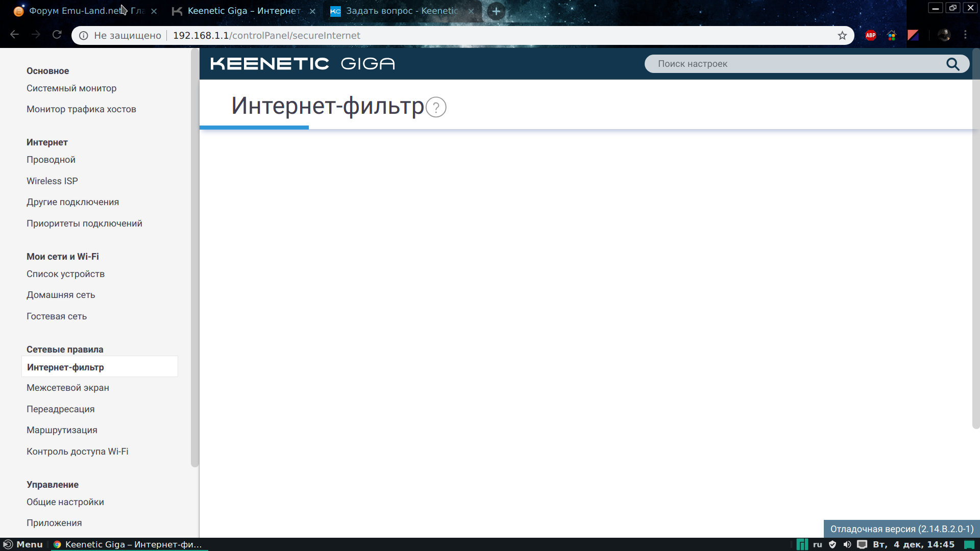Click the Мои сети и Wi-Fi header
This screenshot has height=551, width=980.
(x=63, y=257)
